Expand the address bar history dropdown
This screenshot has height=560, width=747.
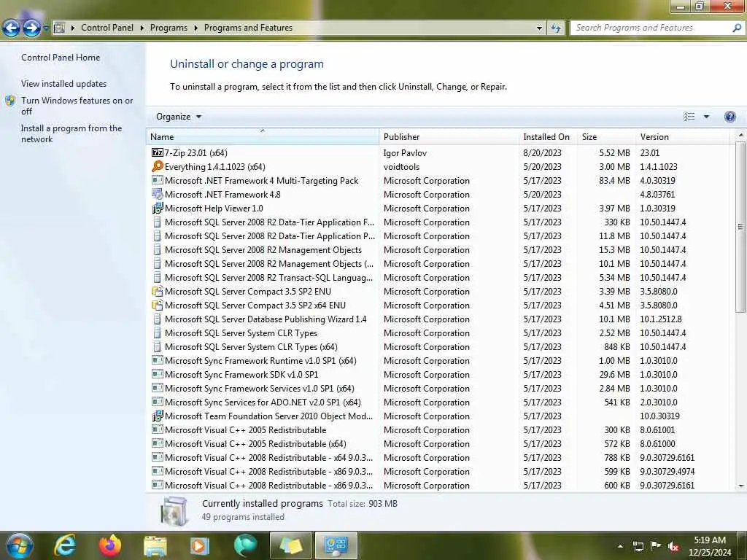(x=539, y=28)
